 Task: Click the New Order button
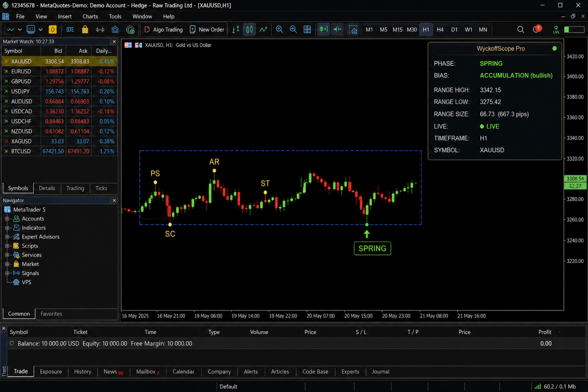click(207, 29)
